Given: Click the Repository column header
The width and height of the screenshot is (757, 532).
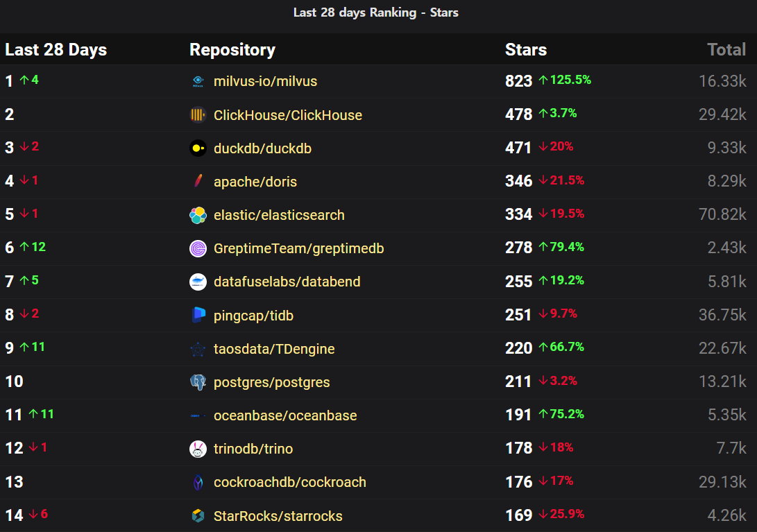Looking at the screenshot, I should pos(232,50).
